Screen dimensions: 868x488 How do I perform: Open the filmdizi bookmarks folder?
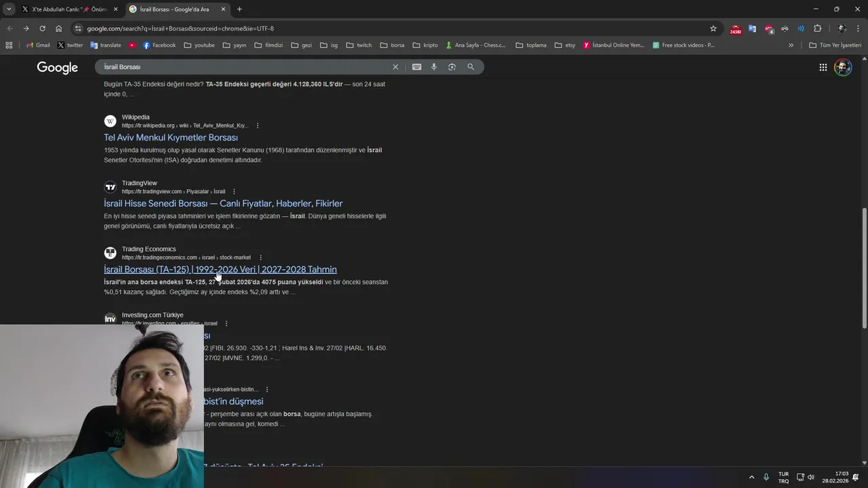(269, 45)
